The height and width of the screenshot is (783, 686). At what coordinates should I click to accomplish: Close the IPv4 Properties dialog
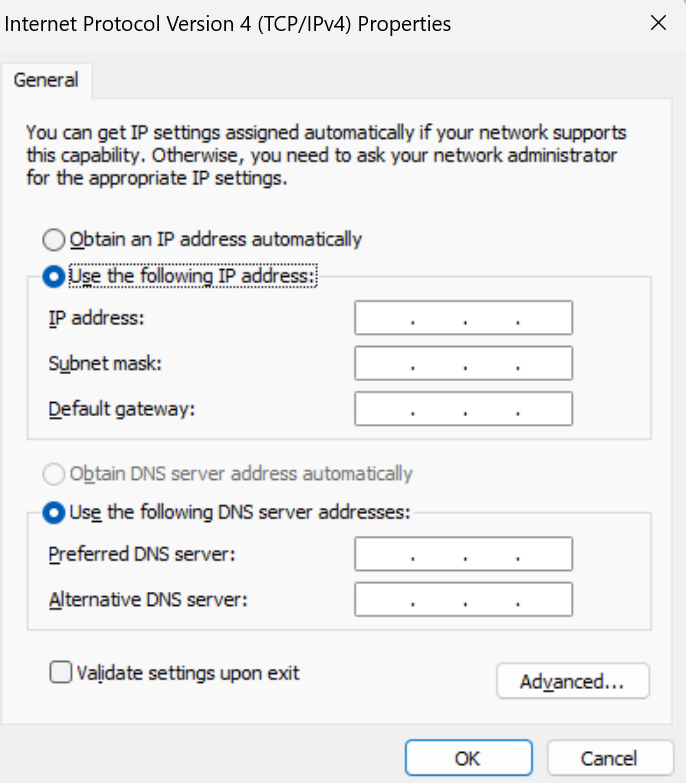658,23
